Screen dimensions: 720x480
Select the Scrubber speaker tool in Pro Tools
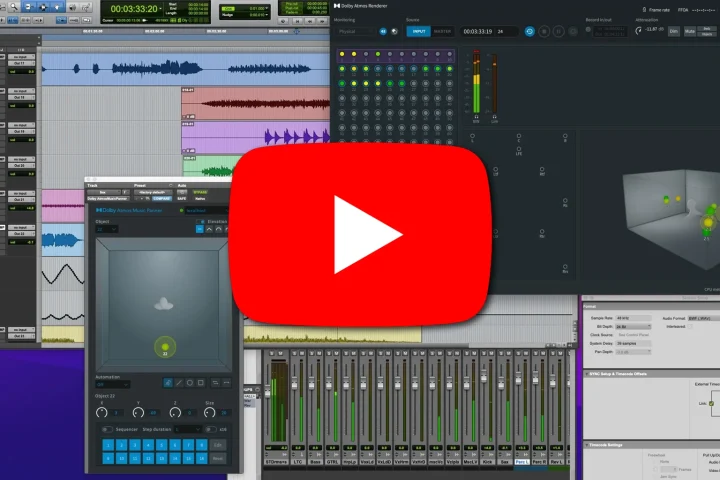coord(73,7)
